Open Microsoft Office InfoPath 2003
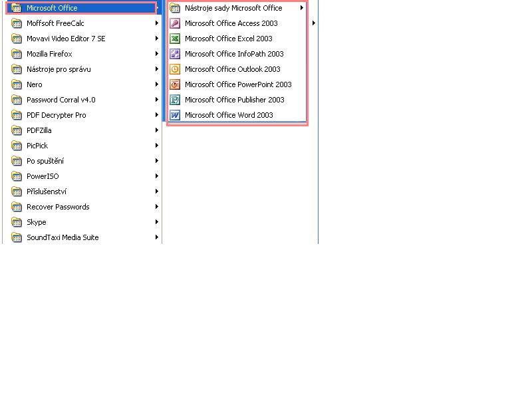The height and width of the screenshot is (399, 532). pyautogui.click(x=237, y=54)
